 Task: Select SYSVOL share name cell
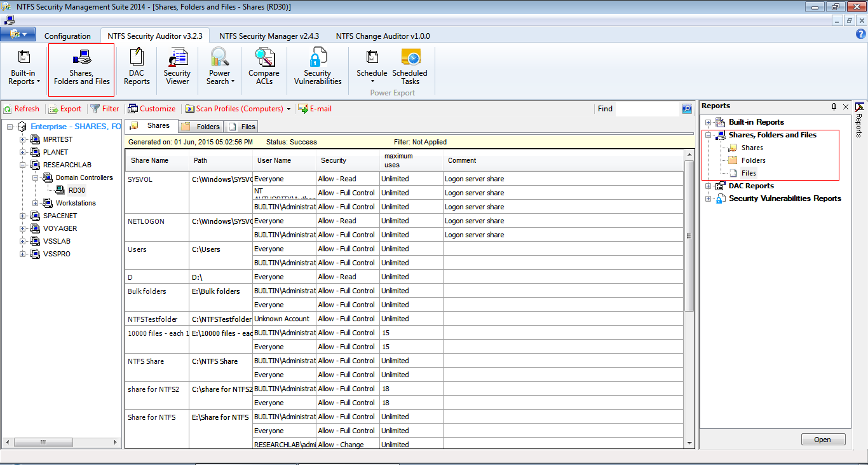point(157,193)
